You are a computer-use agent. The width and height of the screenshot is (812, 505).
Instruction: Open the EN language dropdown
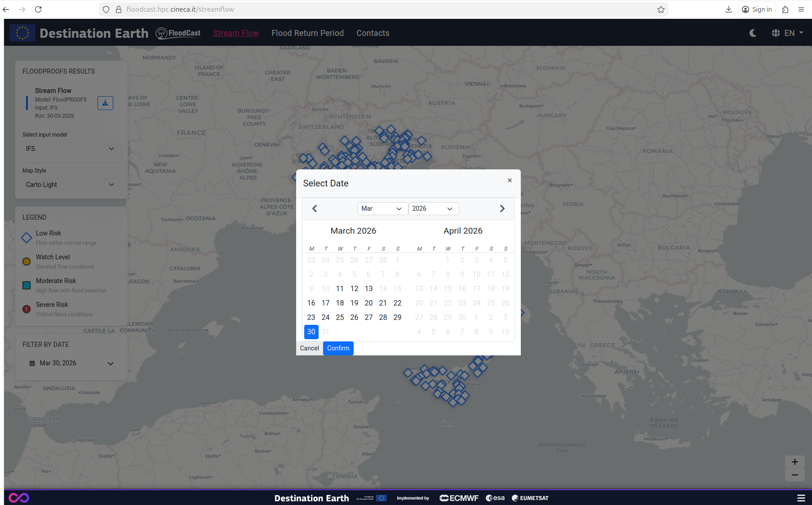tap(788, 33)
